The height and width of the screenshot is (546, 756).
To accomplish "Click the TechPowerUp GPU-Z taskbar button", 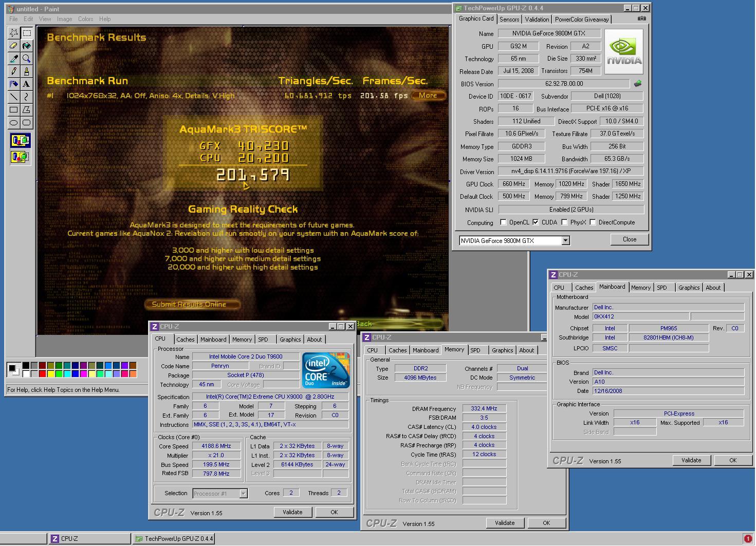I will tap(174, 539).
